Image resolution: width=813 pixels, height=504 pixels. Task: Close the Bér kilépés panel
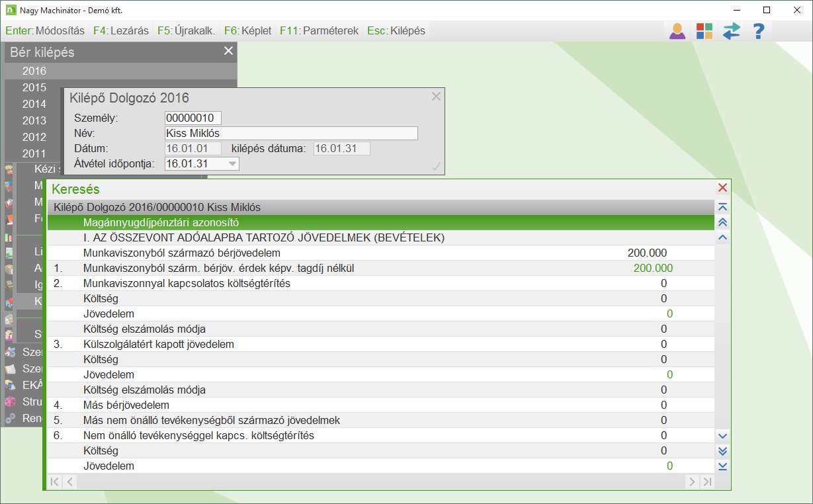pyautogui.click(x=228, y=51)
